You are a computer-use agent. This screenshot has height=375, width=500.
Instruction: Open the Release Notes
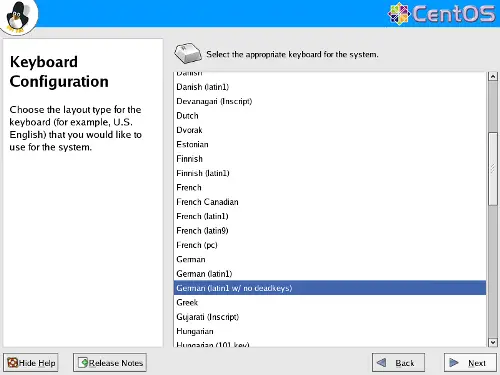point(110,362)
